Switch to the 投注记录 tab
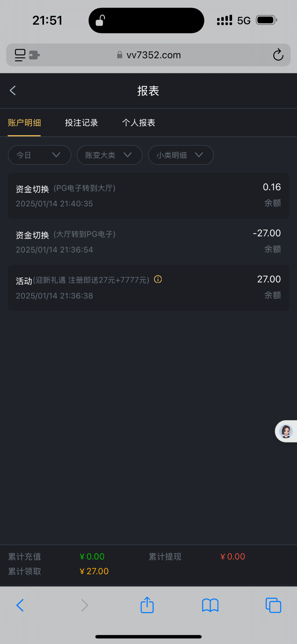This screenshot has height=644, width=297. point(81,123)
